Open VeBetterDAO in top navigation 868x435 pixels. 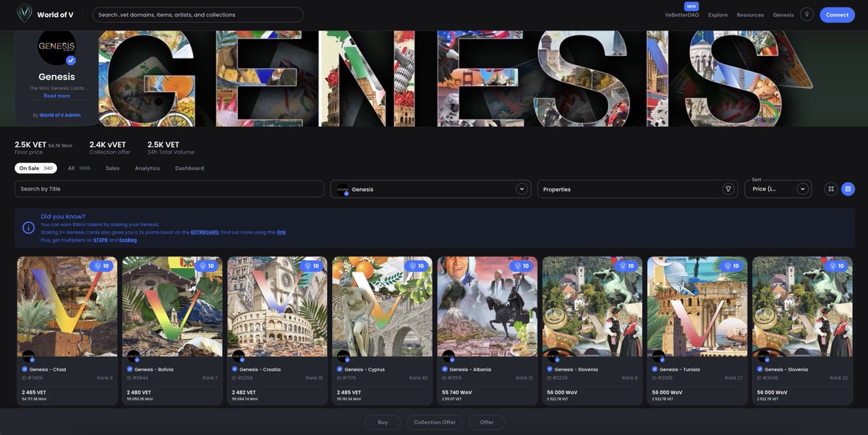(x=682, y=14)
